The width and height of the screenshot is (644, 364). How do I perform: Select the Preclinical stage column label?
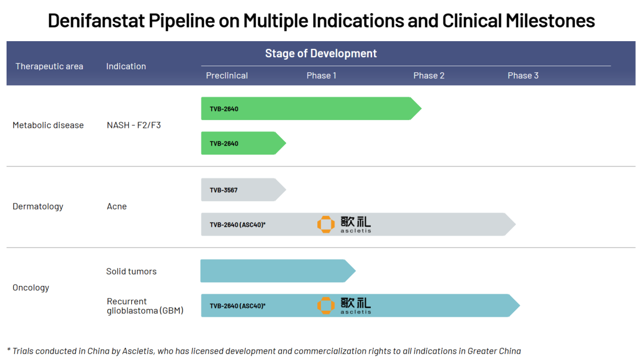click(227, 76)
